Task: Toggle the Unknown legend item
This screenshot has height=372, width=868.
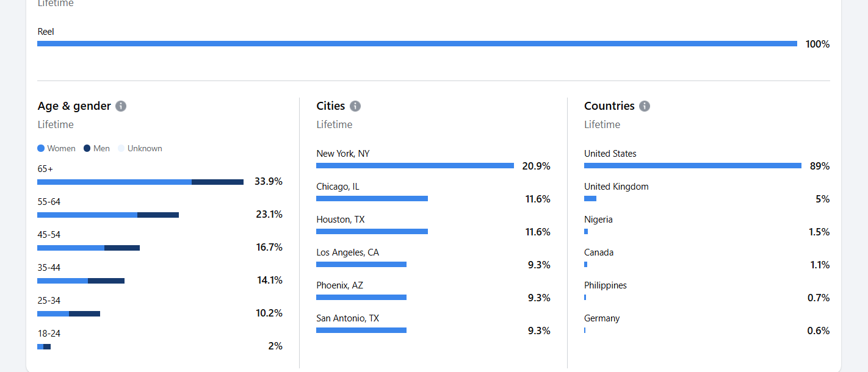Action: (140, 148)
